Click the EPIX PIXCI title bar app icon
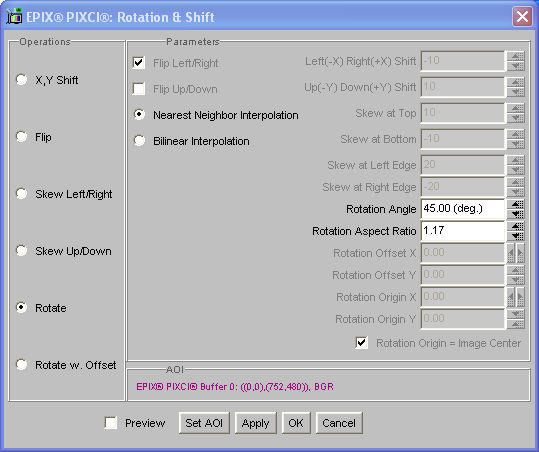Viewport: 539px width, 452px height. pyautogui.click(x=14, y=16)
